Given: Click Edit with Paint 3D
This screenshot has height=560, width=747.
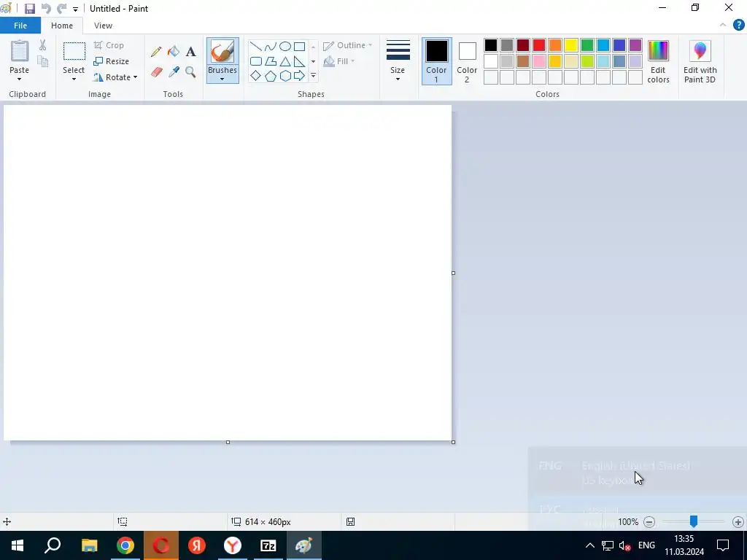Looking at the screenshot, I should pos(700,61).
